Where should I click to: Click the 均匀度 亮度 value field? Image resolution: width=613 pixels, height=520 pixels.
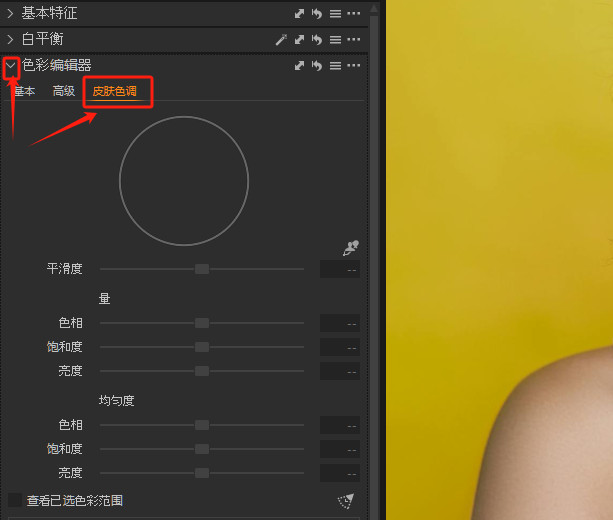pos(340,473)
